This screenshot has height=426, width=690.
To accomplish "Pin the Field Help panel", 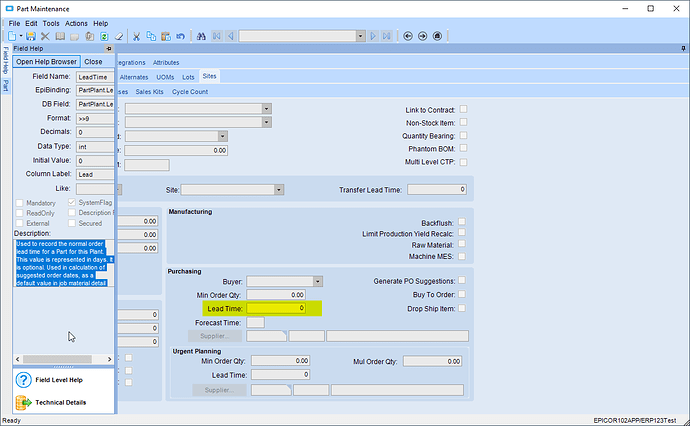I will tap(109, 48).
